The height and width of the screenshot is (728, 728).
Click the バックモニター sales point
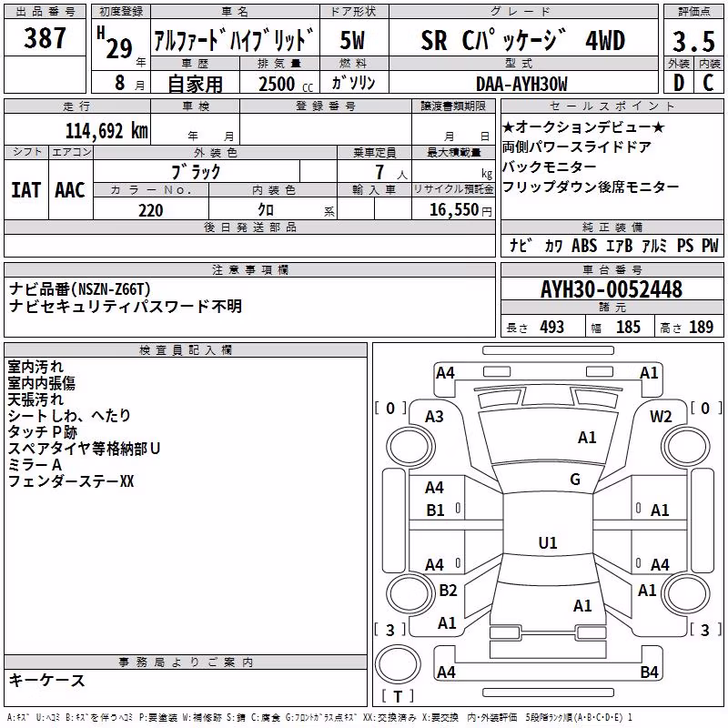point(549,167)
